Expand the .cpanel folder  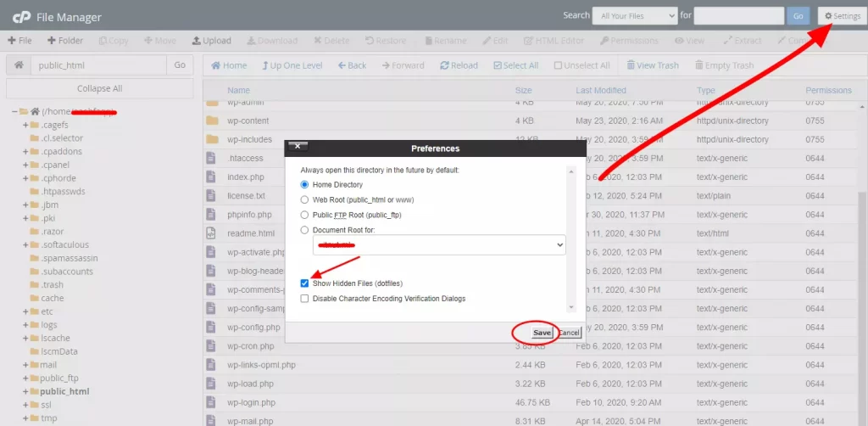click(x=25, y=165)
